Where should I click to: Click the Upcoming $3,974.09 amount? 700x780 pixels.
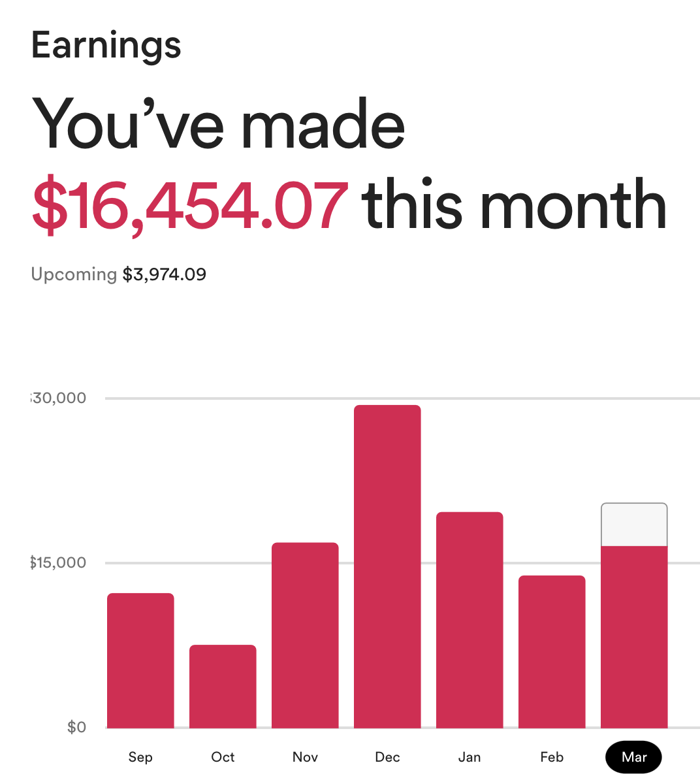164,274
